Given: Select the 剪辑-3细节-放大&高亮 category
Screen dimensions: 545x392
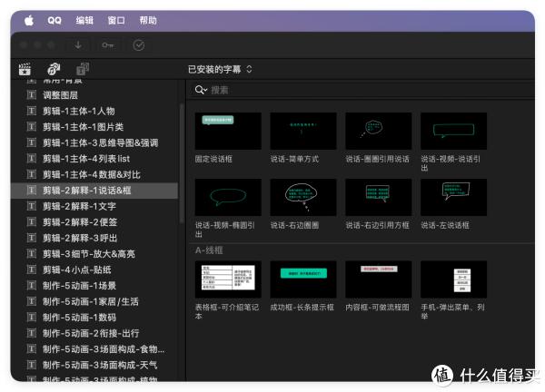Looking at the screenshot, I should [94, 254].
